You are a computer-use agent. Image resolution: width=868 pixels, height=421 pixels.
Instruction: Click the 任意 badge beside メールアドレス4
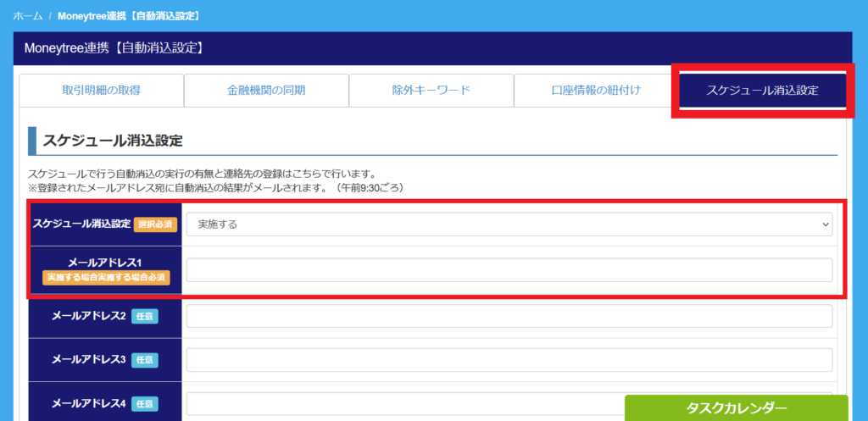tap(144, 404)
